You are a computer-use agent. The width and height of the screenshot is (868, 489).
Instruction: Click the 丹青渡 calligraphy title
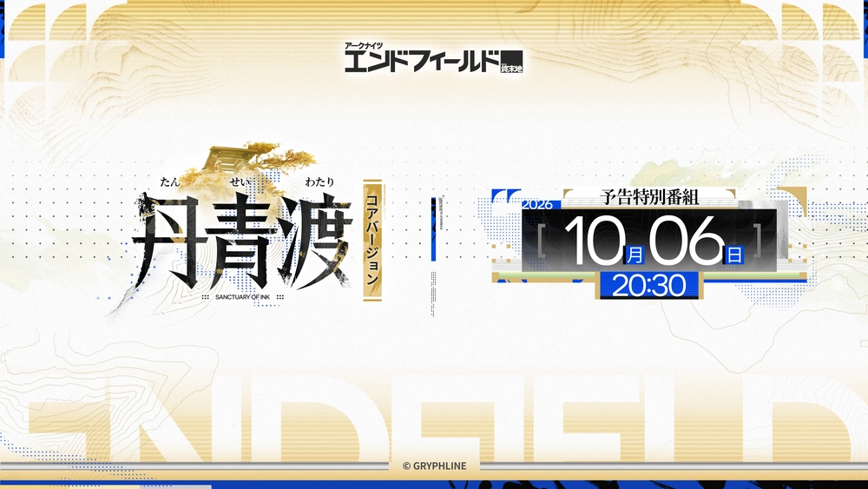[x=242, y=241]
